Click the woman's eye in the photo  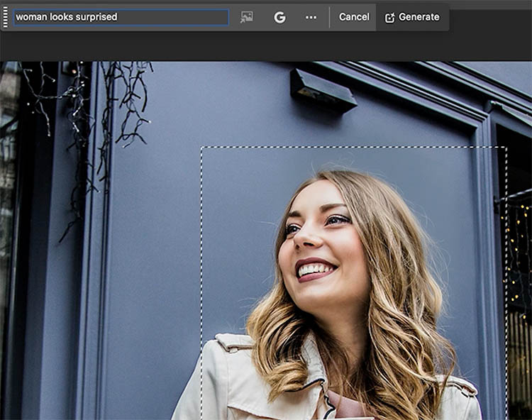(337, 220)
